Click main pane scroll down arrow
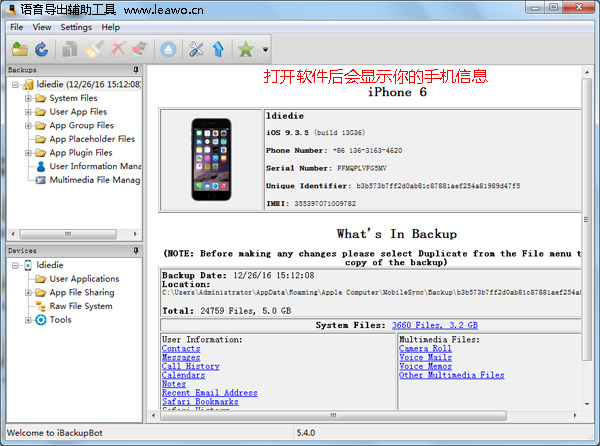Viewport: 600px width, 446px height. coord(587,404)
